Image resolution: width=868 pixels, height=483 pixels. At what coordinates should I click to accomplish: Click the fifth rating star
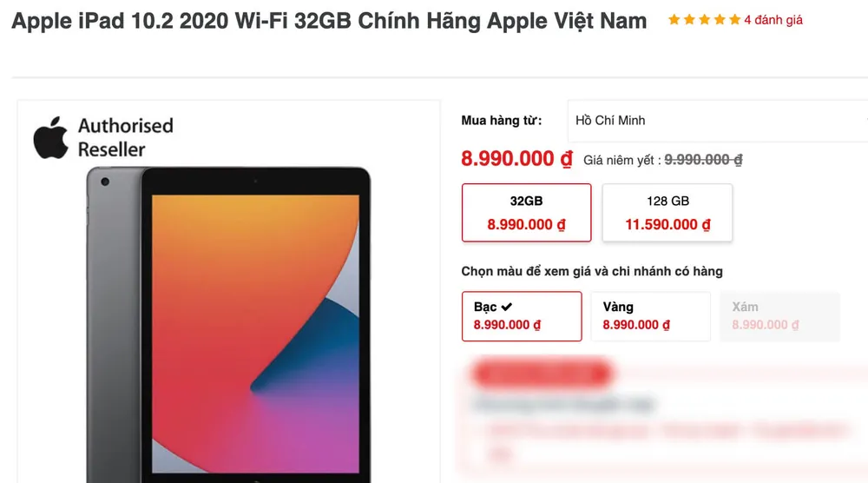coord(734,20)
